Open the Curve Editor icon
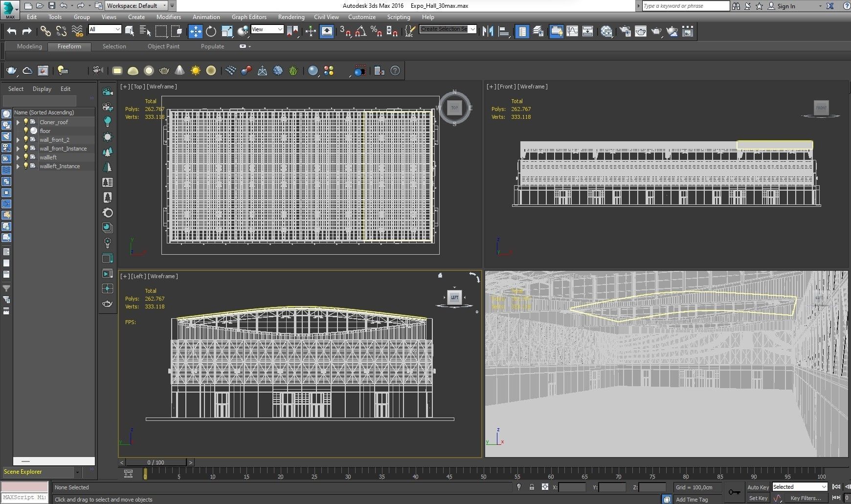The image size is (851, 504). click(x=572, y=31)
